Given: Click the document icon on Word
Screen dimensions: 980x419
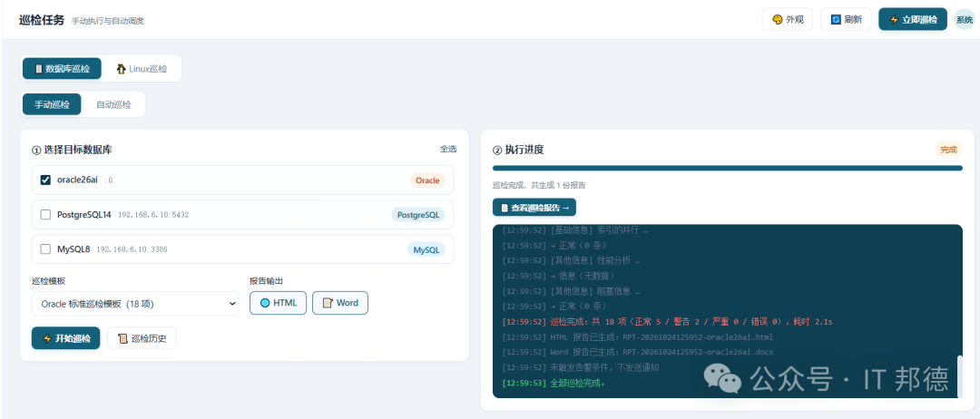Looking at the screenshot, I should 327,303.
